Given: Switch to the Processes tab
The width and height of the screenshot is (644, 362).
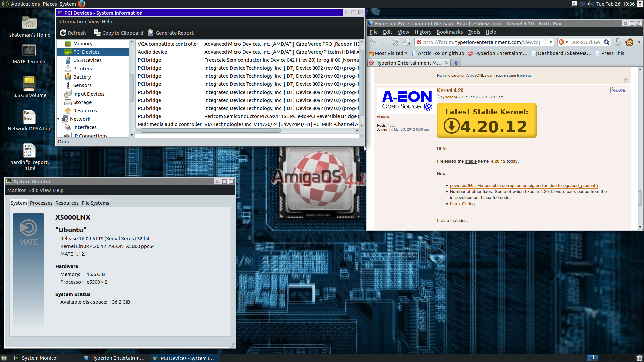Looking at the screenshot, I should pyautogui.click(x=41, y=203).
